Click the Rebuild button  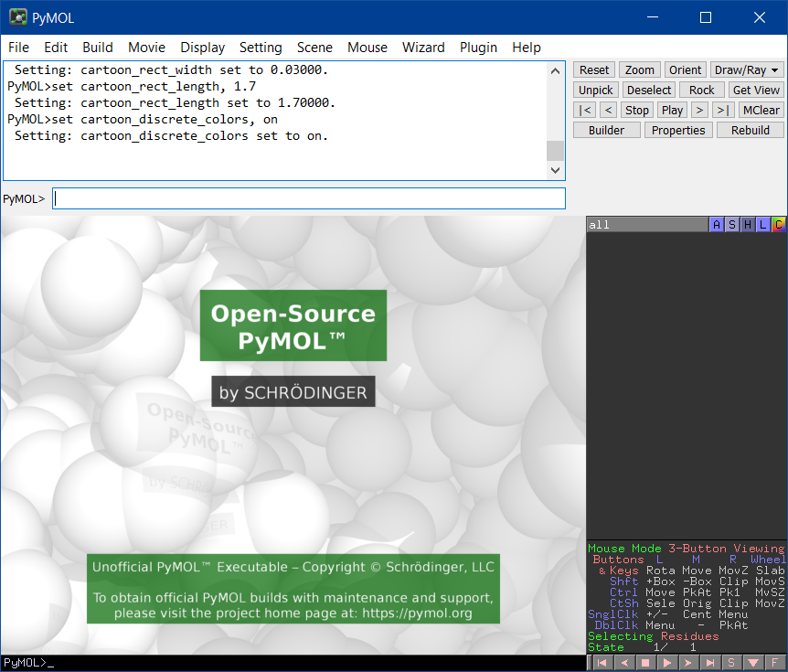click(x=750, y=130)
